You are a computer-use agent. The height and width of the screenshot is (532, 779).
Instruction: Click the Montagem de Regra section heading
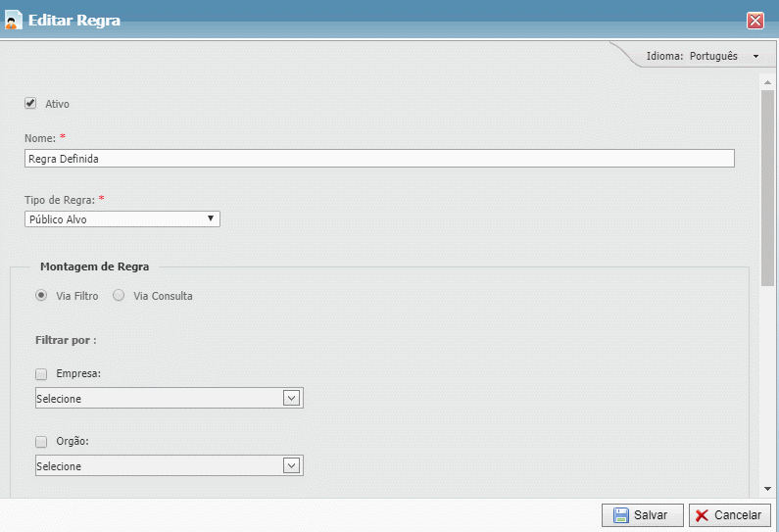click(x=95, y=266)
